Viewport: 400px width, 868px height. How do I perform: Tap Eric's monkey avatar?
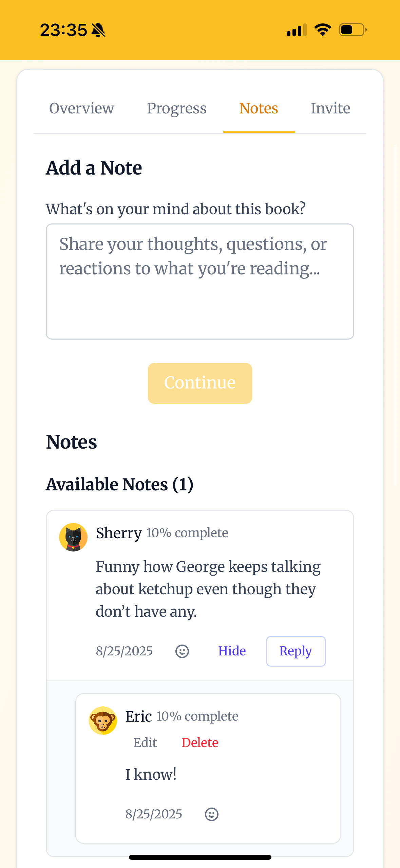[x=103, y=721]
